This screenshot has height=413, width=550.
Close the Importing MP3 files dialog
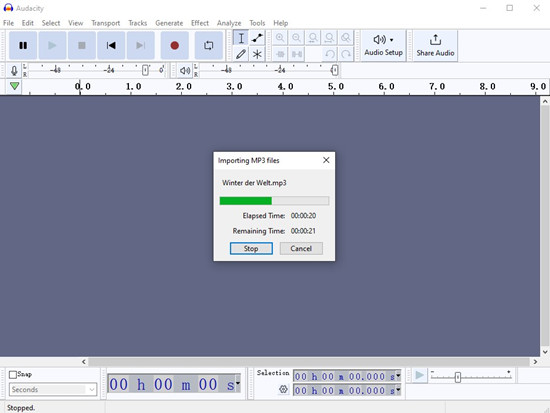point(326,160)
